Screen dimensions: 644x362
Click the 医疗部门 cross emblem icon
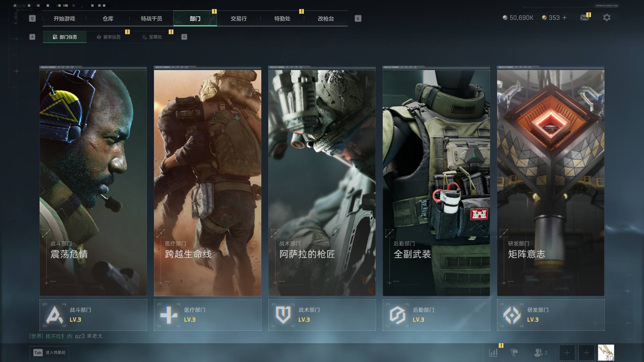click(x=169, y=315)
